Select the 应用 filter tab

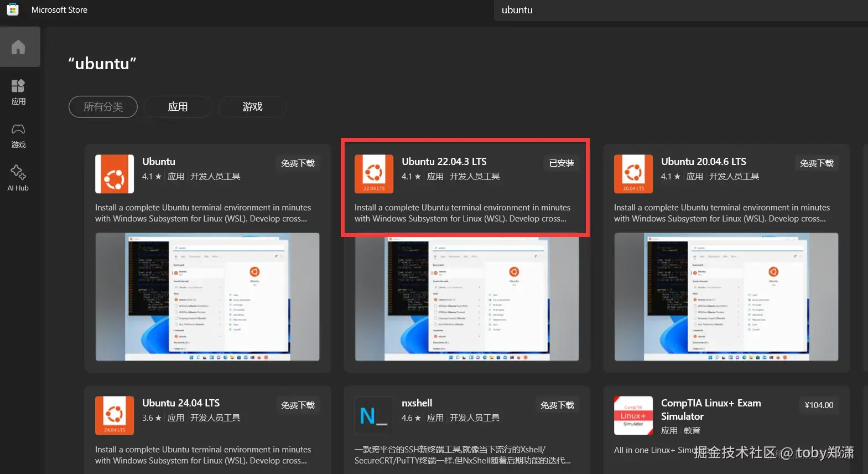click(178, 107)
